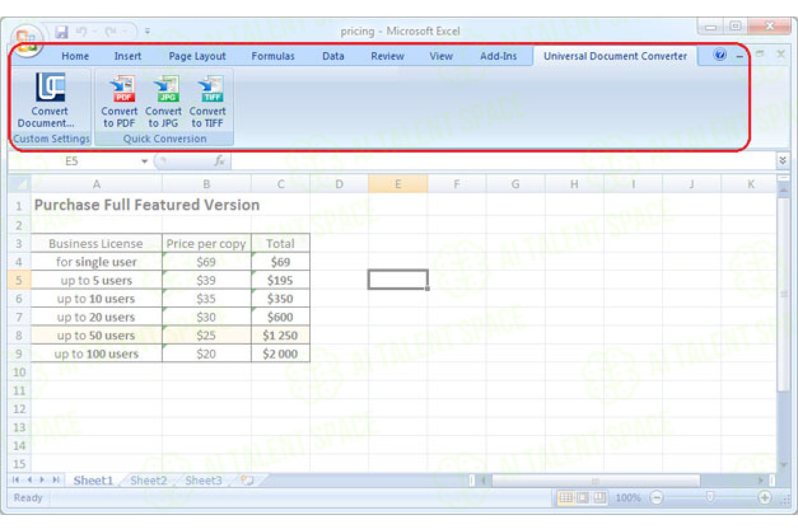
Task: Select the 'for single user' cell
Action: tap(96, 262)
